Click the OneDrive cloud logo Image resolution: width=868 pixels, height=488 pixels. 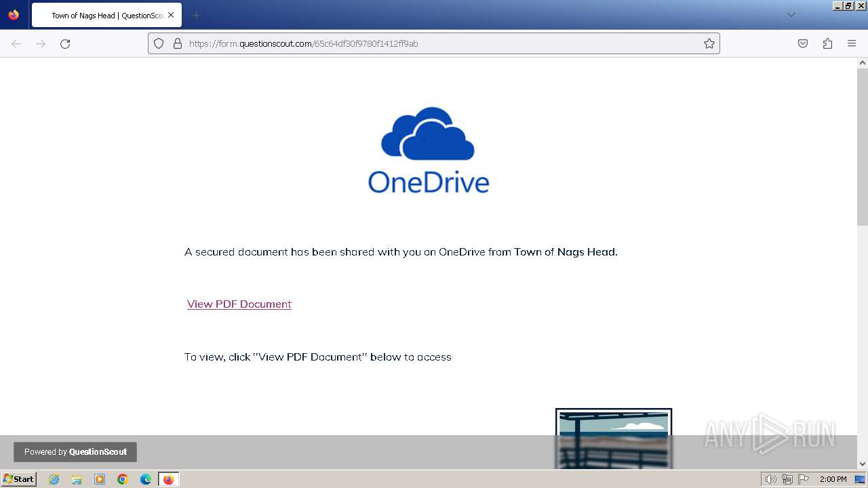(428, 150)
